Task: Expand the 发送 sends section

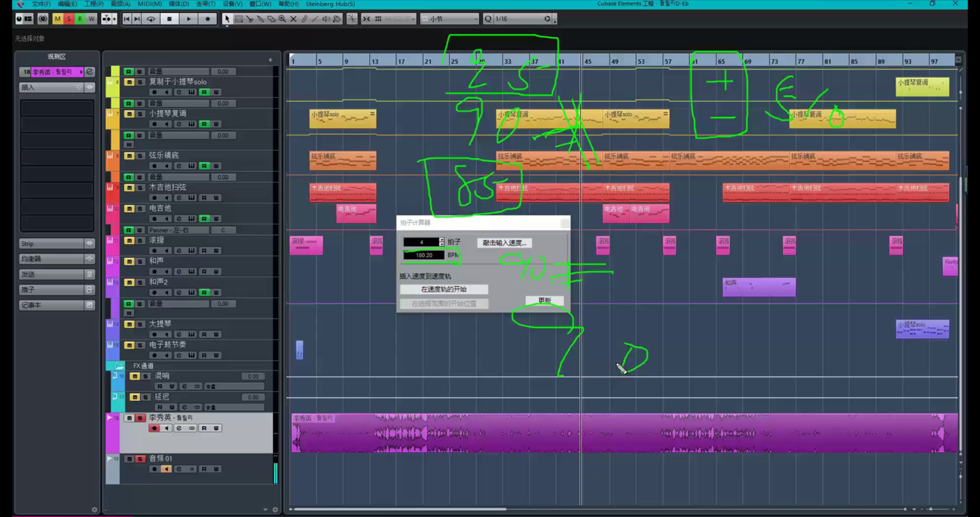Action: click(57, 274)
